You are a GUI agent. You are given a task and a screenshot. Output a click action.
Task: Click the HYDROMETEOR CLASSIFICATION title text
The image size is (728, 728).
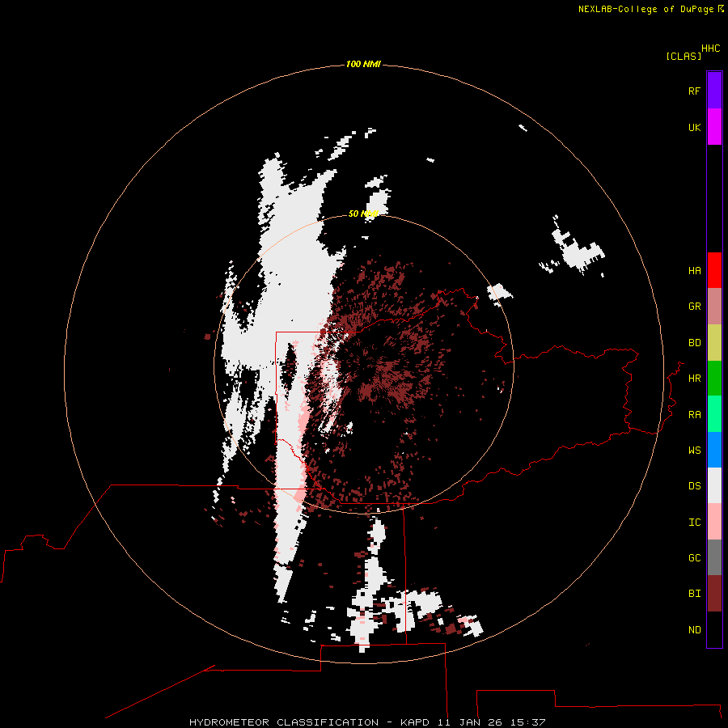284,722
